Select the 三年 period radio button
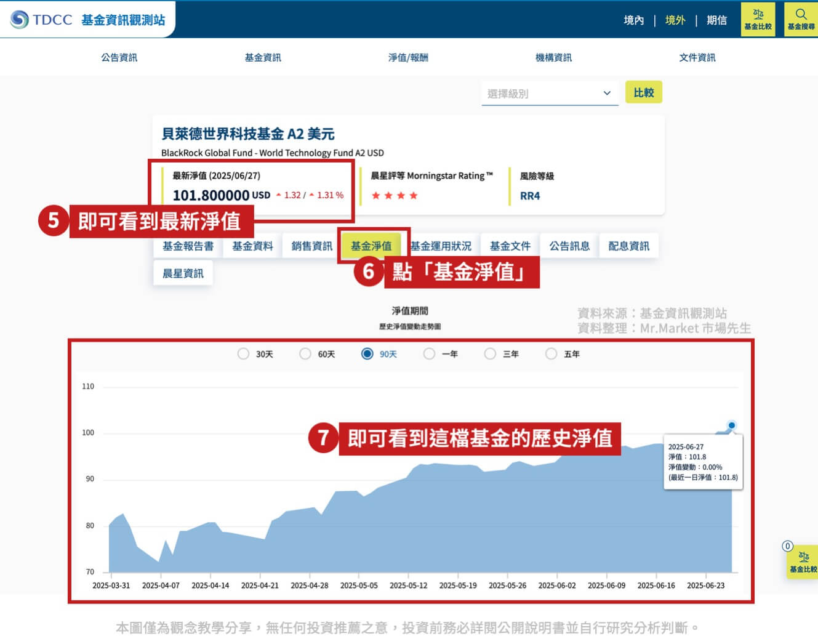 coord(490,354)
